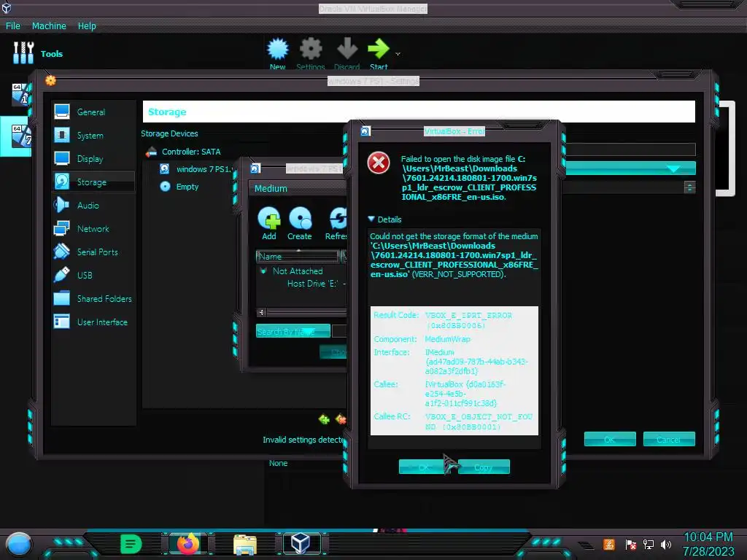Select the Empty optical drive item
Image resolution: width=747 pixels, height=560 pixels.
(187, 187)
